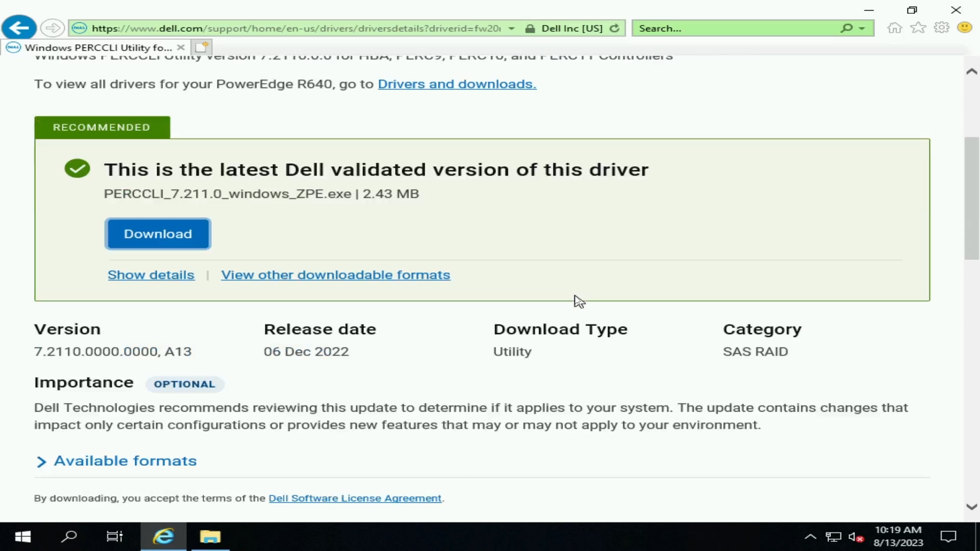
Task: Click the site security lock icon
Action: click(530, 28)
